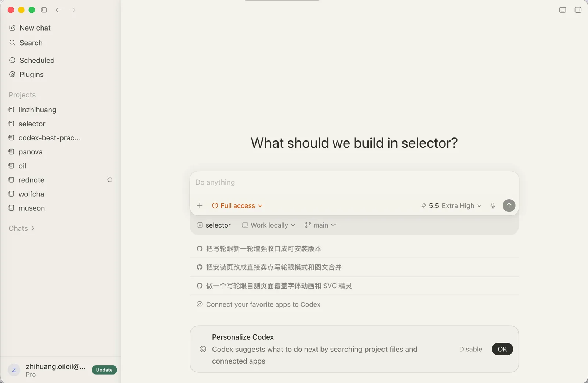Viewport: 588px width, 383px height.
Task: Click the heading What should we build in selector?
Action: point(354,143)
